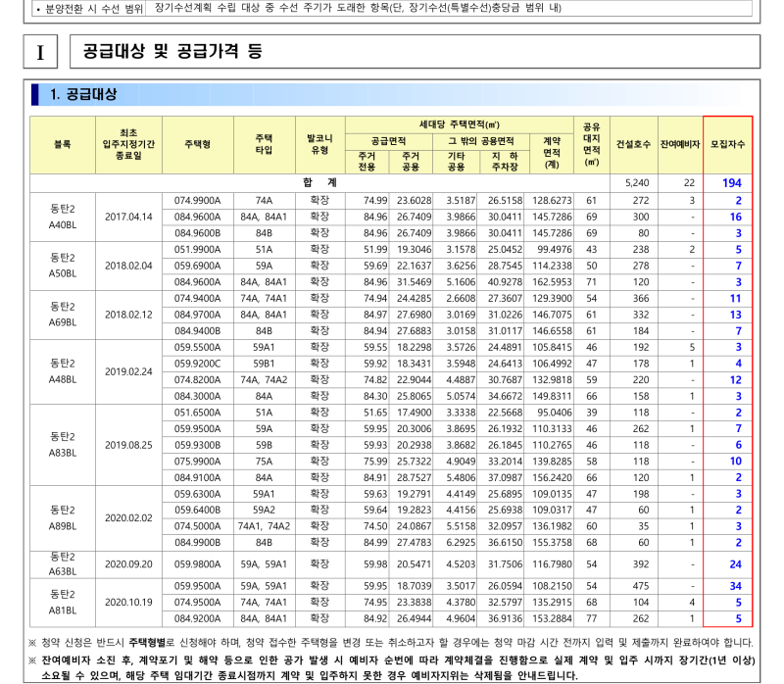The height and width of the screenshot is (684, 784).
Task: Click the section heading '공급대상 및 공급가격 등'
Action: 172,51
